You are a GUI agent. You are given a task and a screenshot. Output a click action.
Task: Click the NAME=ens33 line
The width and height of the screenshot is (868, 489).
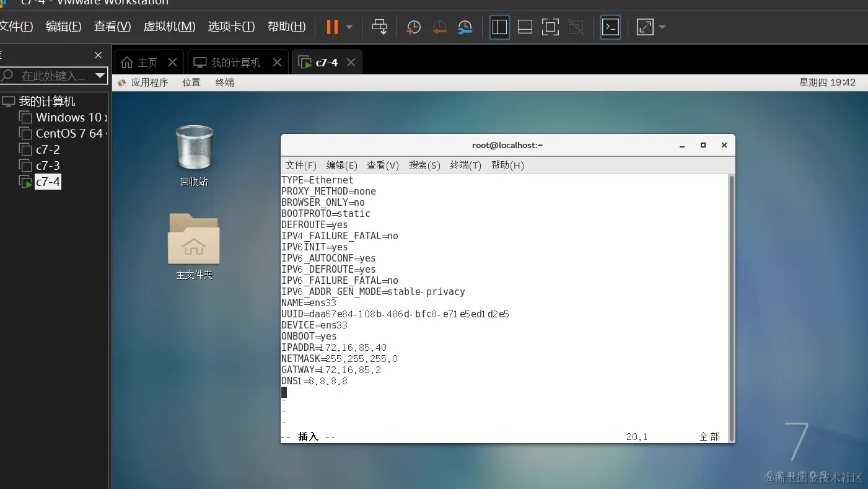click(309, 303)
